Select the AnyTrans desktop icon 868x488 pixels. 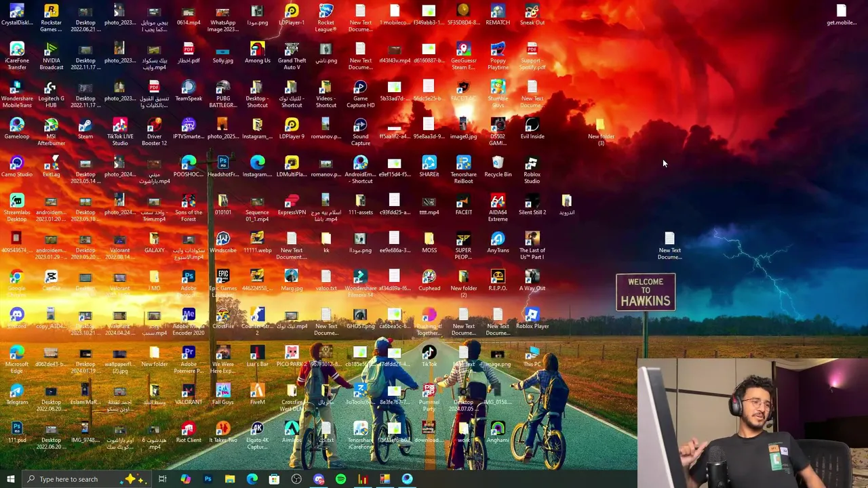(498, 242)
